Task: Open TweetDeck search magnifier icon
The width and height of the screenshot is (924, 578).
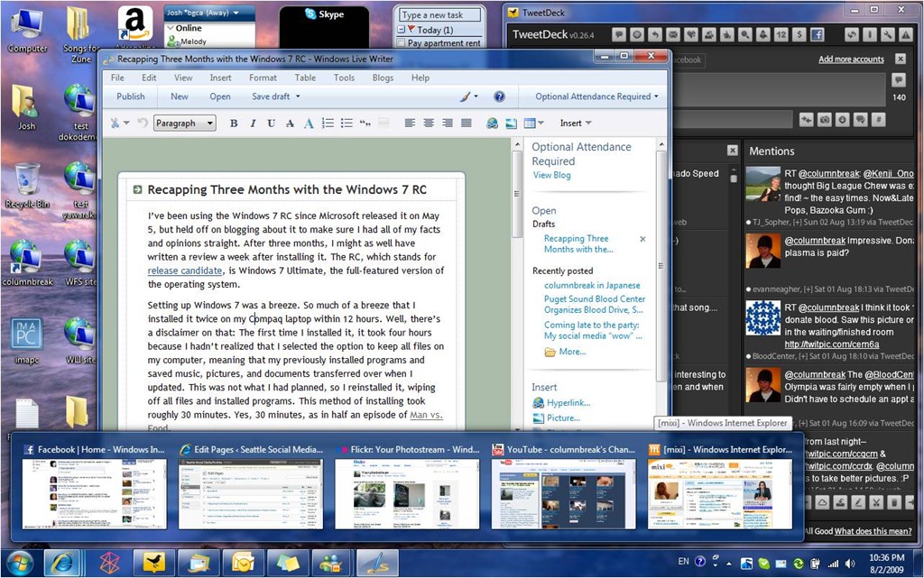Action: click(745, 35)
